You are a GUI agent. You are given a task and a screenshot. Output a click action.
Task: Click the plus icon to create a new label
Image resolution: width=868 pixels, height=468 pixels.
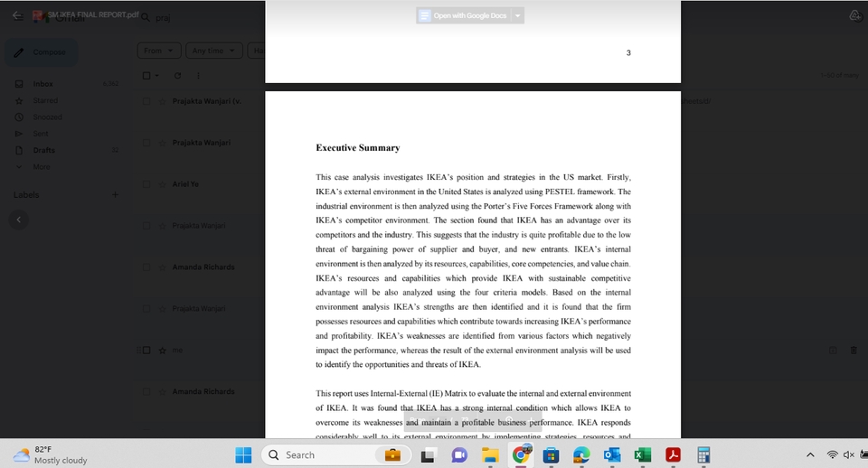pyautogui.click(x=115, y=195)
